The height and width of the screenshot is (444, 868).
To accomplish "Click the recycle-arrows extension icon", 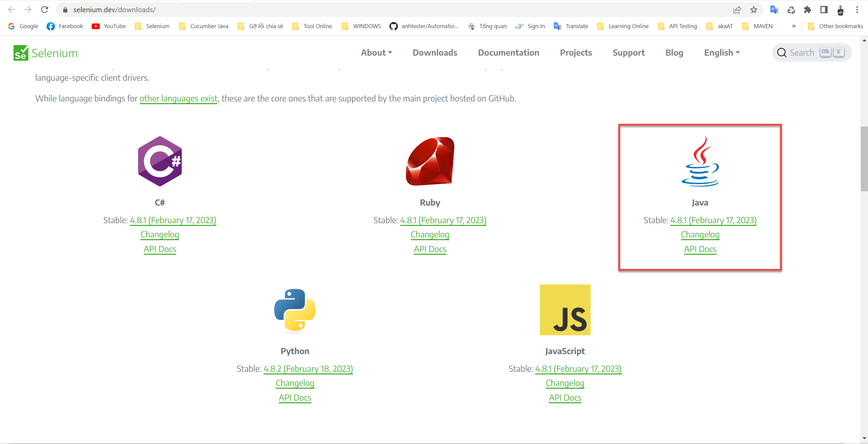I will tap(791, 10).
